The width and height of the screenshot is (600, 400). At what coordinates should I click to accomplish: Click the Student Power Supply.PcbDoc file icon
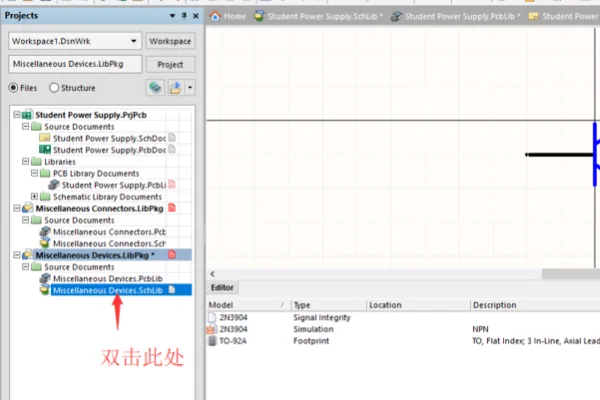pos(45,149)
